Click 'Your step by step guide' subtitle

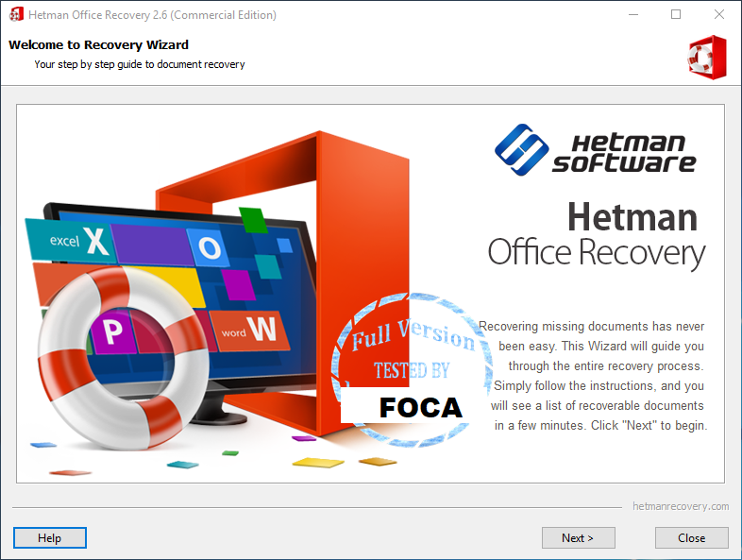coord(140,64)
